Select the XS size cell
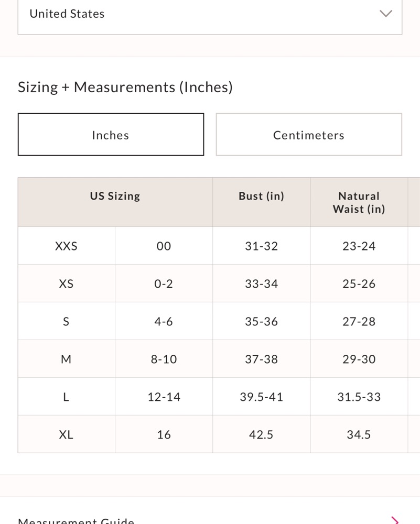420x524 pixels. coord(66,283)
